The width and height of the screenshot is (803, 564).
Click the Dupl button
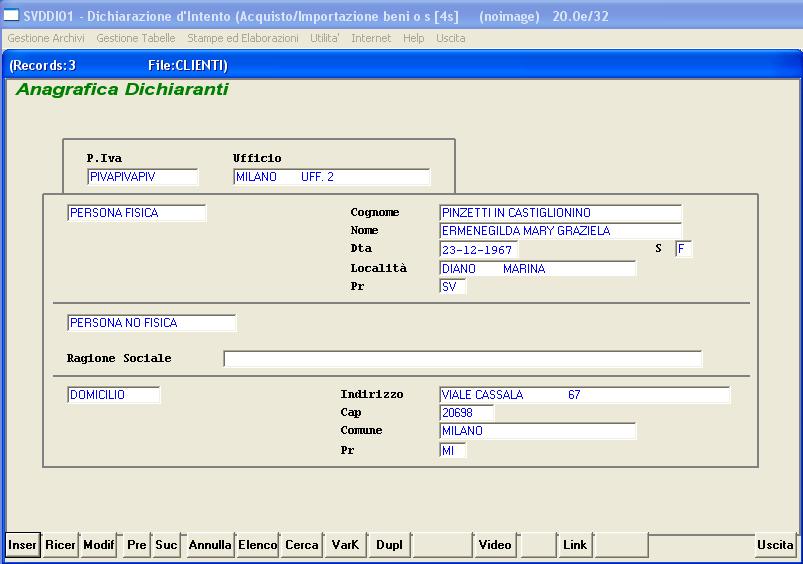point(389,545)
